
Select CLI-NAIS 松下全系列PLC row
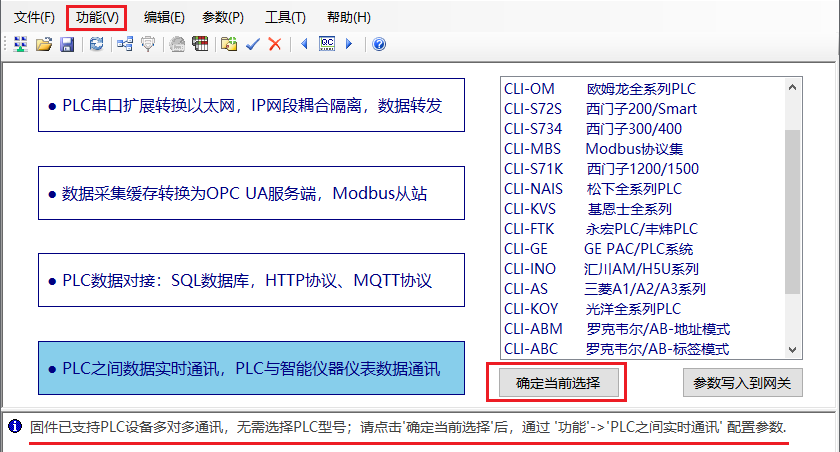pyautogui.click(x=643, y=189)
